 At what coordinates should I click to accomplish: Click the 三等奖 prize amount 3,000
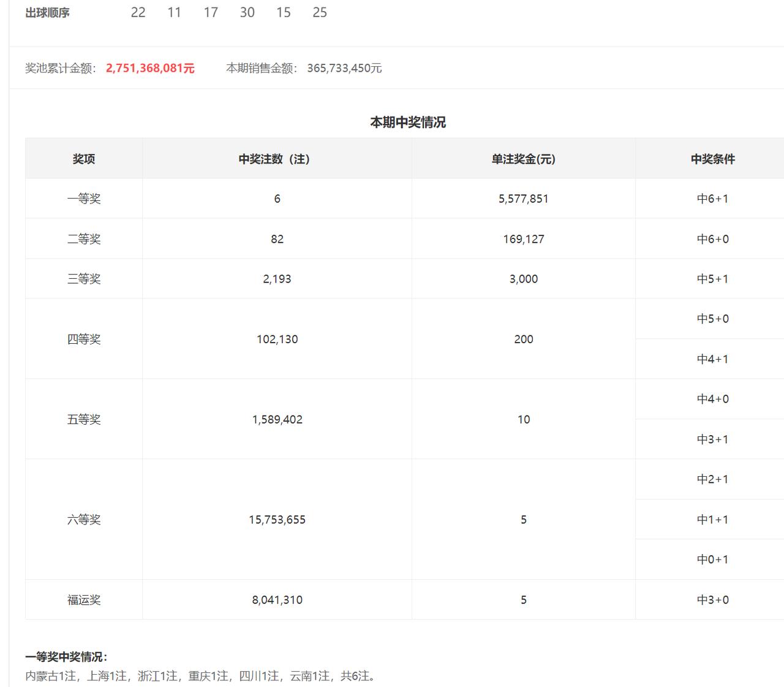(x=524, y=279)
